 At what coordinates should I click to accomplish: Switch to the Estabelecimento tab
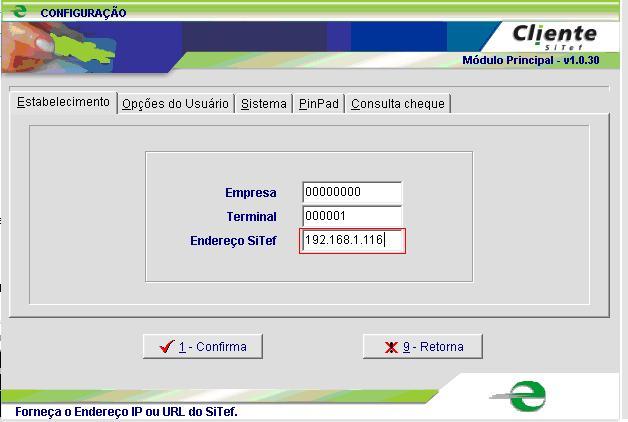click(x=63, y=103)
